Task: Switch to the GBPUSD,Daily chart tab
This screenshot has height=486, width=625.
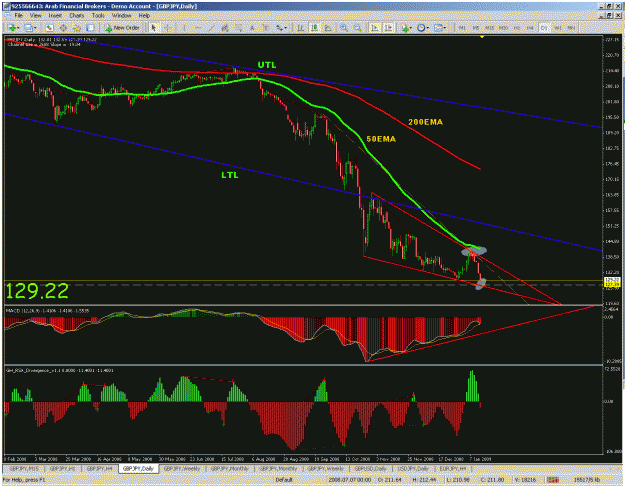Action: [x=371, y=468]
